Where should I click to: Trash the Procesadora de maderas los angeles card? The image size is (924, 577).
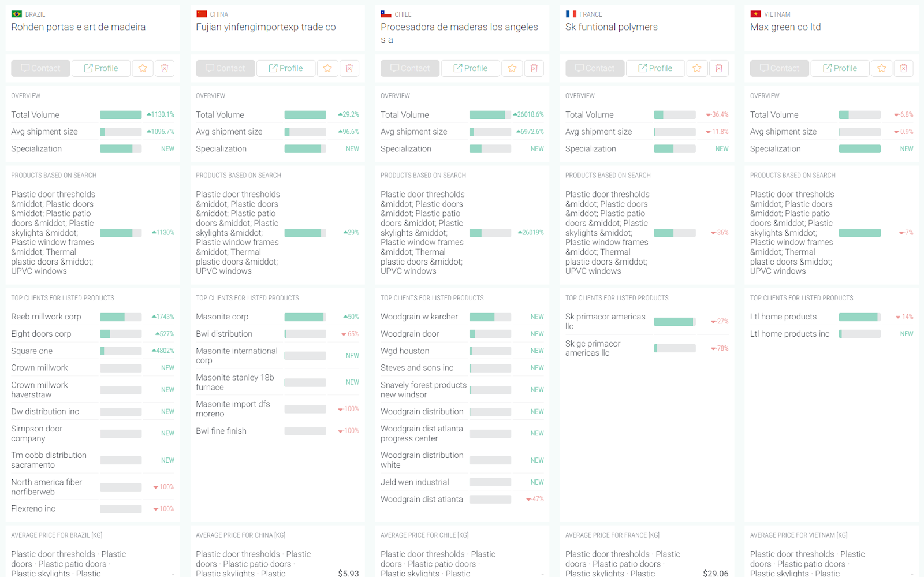point(534,68)
